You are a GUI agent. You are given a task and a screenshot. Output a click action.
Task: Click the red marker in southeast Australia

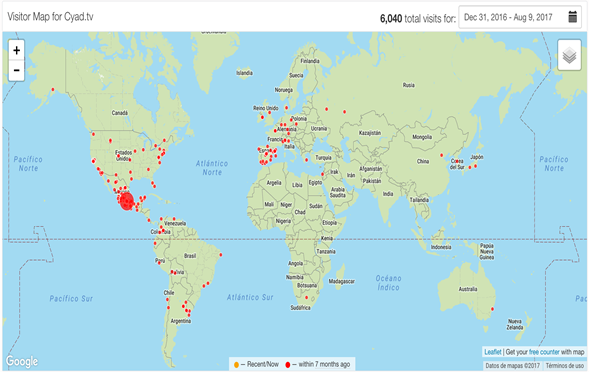click(x=492, y=309)
